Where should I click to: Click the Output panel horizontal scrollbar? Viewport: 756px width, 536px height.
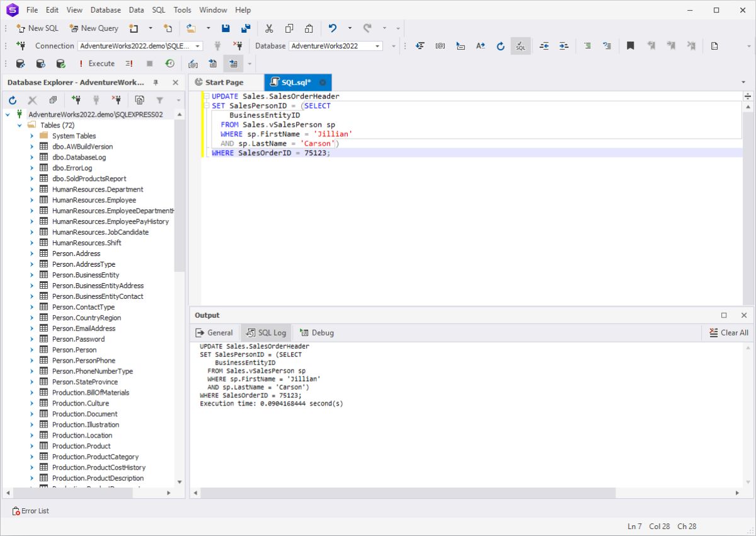(x=403, y=492)
